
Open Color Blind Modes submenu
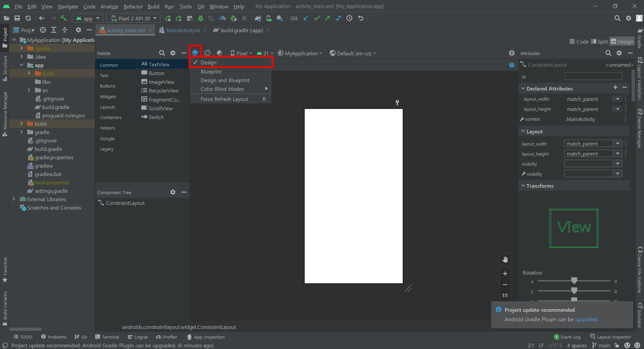[231, 89]
